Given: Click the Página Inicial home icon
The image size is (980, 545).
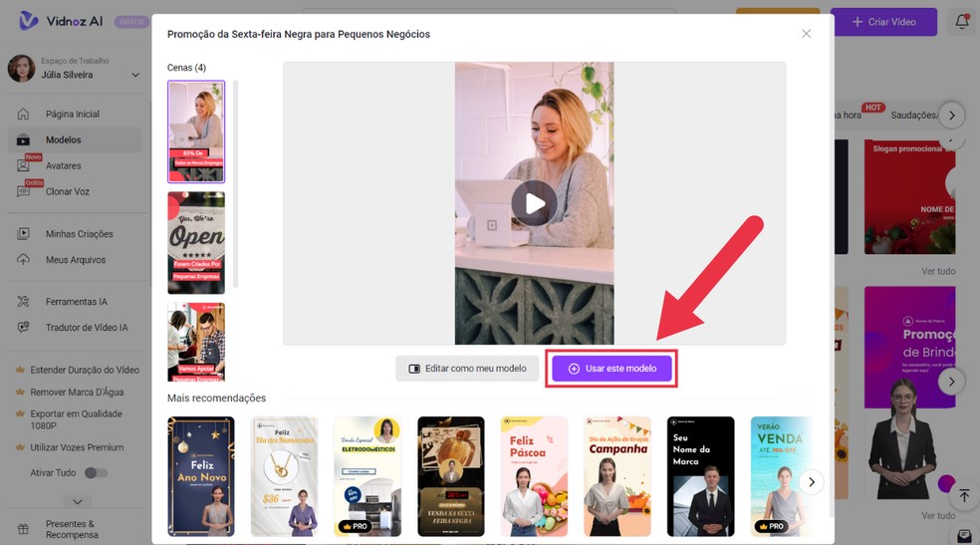Looking at the screenshot, I should coord(23,114).
